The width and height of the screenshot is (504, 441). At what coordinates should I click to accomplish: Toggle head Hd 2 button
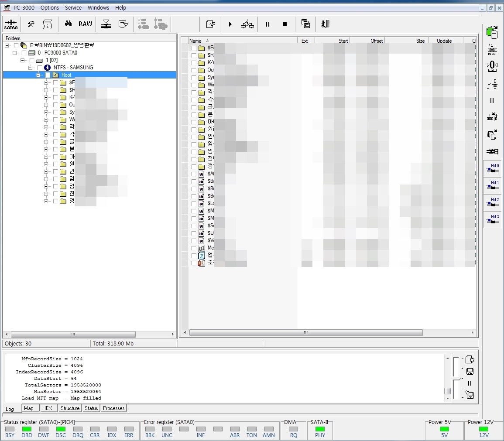pos(493,203)
